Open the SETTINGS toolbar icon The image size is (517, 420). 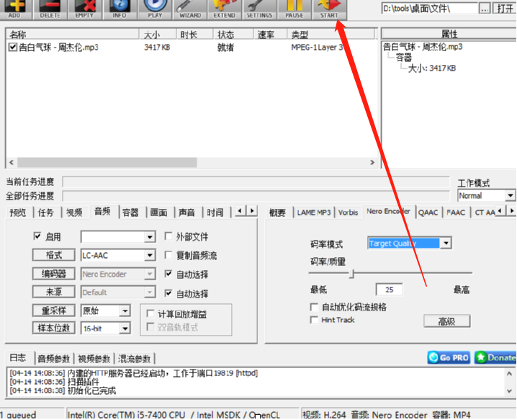point(259,9)
